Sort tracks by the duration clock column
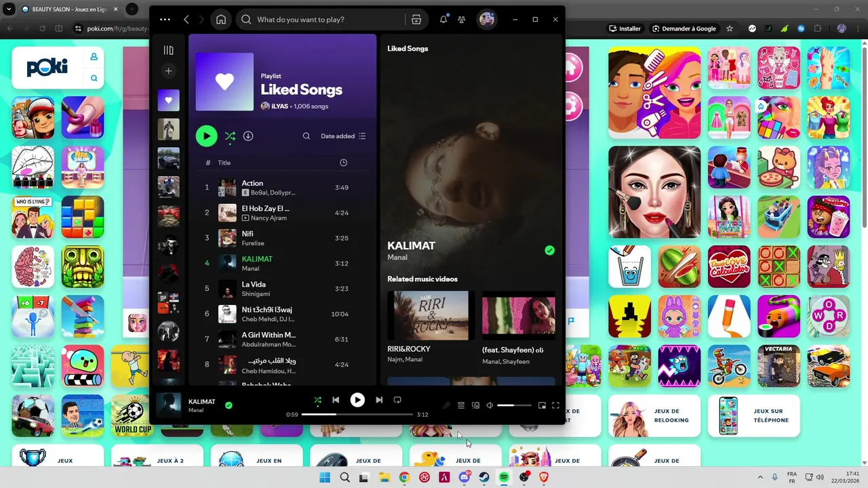 click(x=343, y=163)
